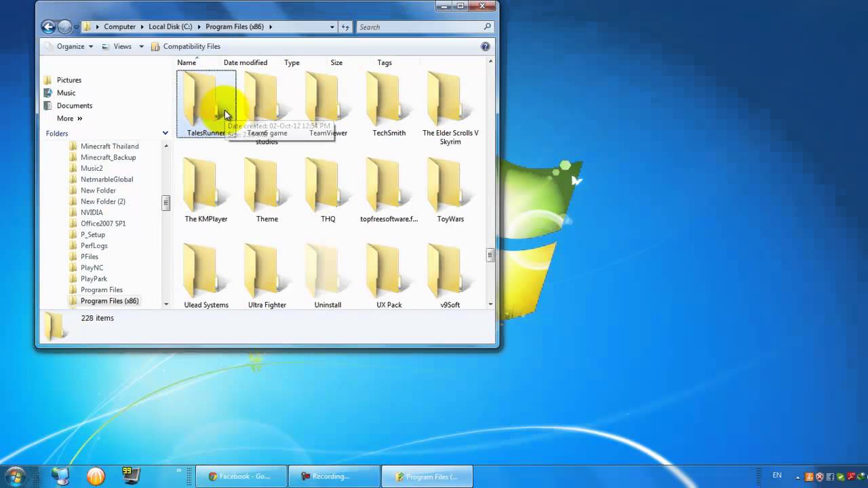Image resolution: width=868 pixels, height=488 pixels.
Task: Open The Elder Scrolls V Skyrim folder
Action: [450, 108]
